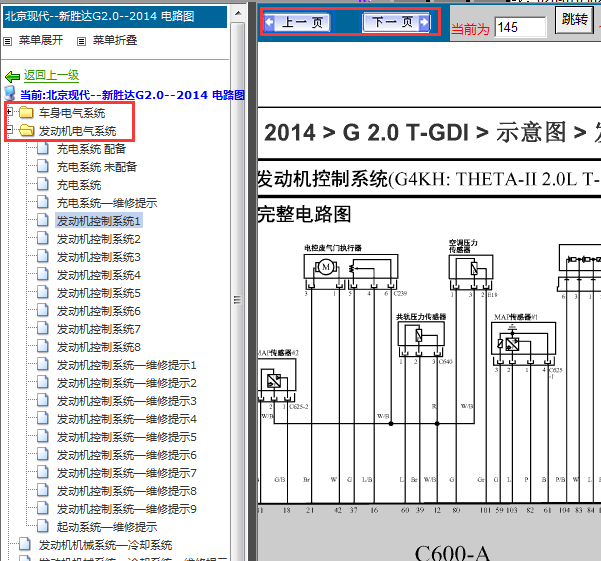Click the sidebar vertical scrollbar thumb
The width and height of the screenshot is (601, 561).
point(238,299)
